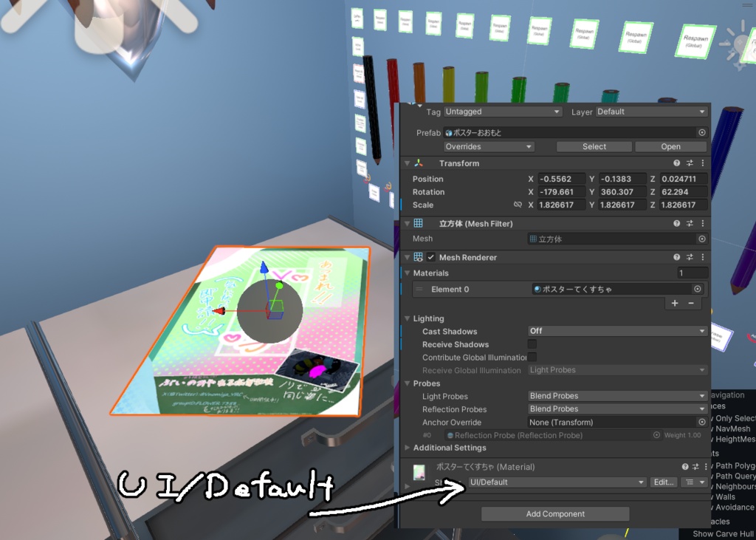Open object picker for Anchor Override
Screen dimensions: 756x540
point(702,422)
